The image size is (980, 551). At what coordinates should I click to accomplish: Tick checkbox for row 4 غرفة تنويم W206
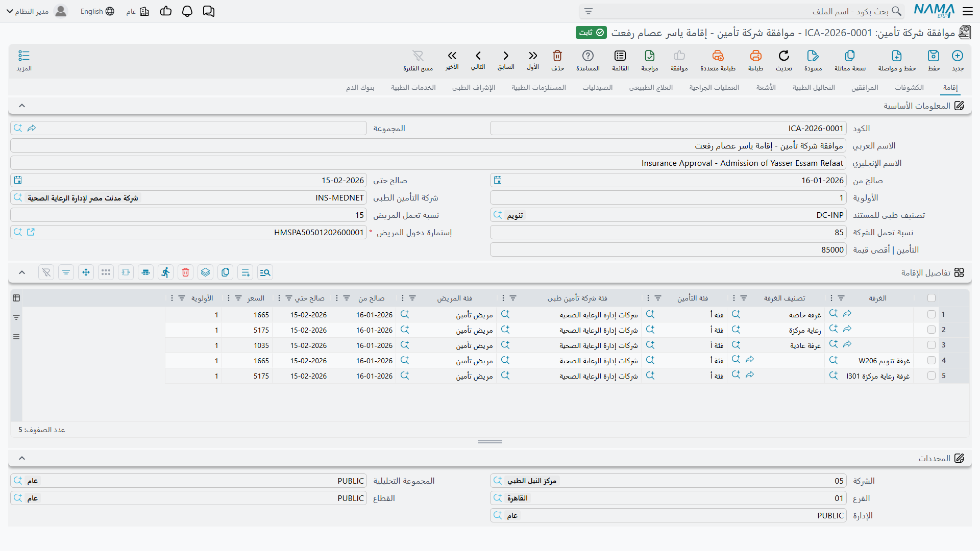[x=932, y=361]
